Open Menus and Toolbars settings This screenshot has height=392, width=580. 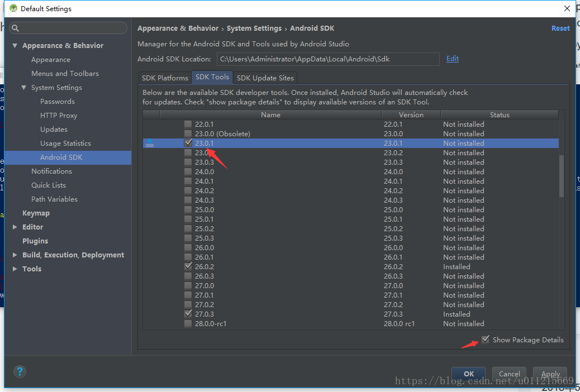pos(65,74)
